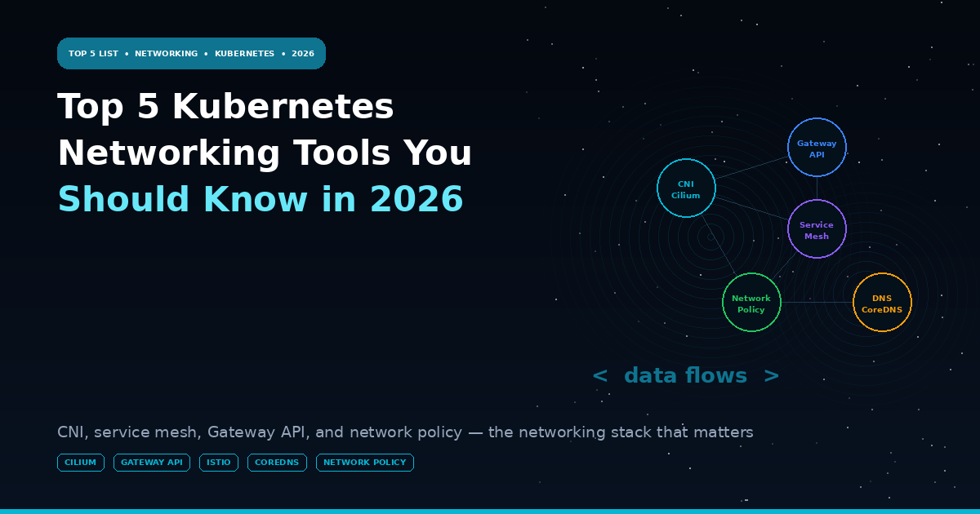
Task: Click the GATEWAY API tag pill
Action: [152, 463]
